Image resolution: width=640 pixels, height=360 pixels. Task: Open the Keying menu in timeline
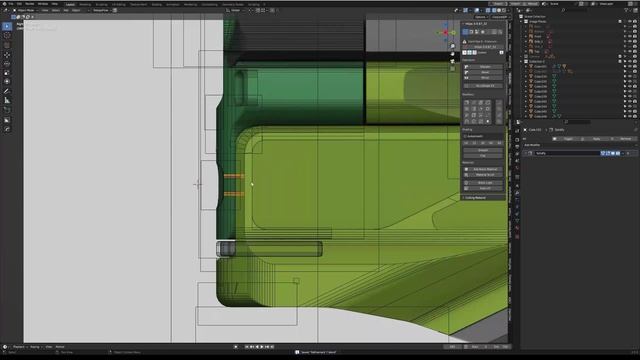[35, 347]
